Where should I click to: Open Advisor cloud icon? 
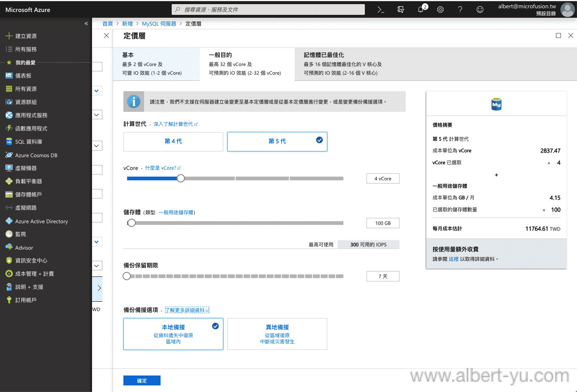(9, 247)
